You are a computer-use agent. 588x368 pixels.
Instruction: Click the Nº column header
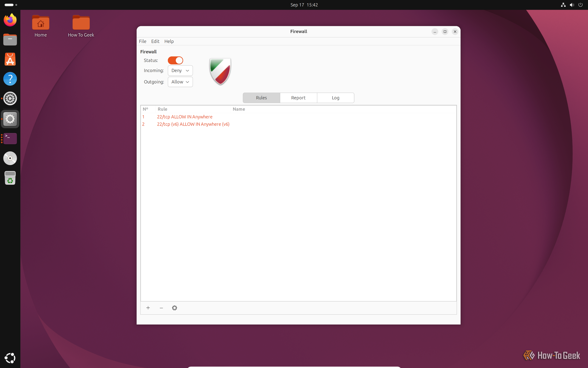click(148, 109)
